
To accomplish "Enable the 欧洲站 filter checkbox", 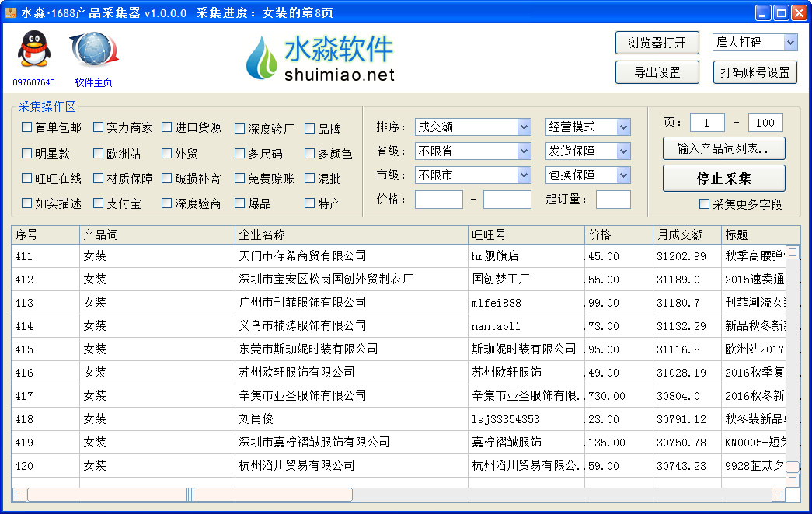I will pyautogui.click(x=97, y=151).
